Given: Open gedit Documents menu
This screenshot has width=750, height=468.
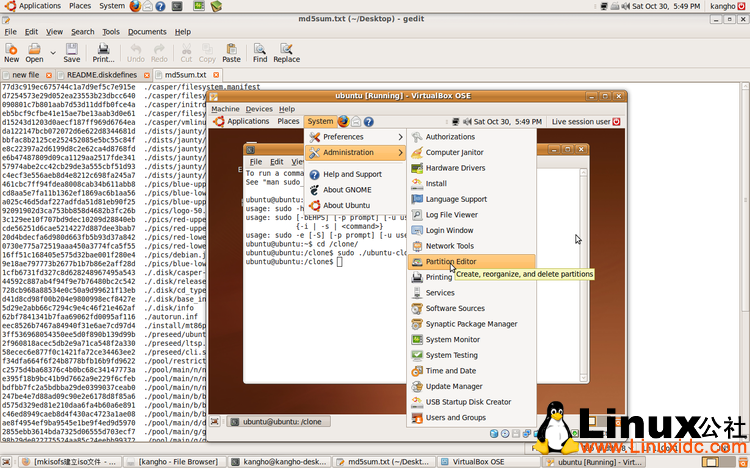Looking at the screenshot, I should (147, 32).
